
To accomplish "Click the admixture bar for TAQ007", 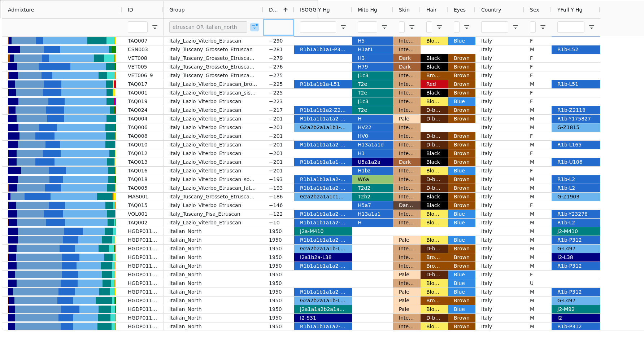I will click(x=62, y=41).
